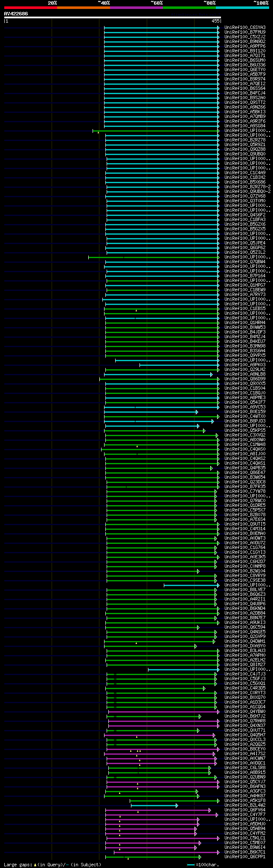This screenshot has width=273, height=868.
Task: Click the Large gaps legend text
Action: pyautogui.click(x=52, y=865)
